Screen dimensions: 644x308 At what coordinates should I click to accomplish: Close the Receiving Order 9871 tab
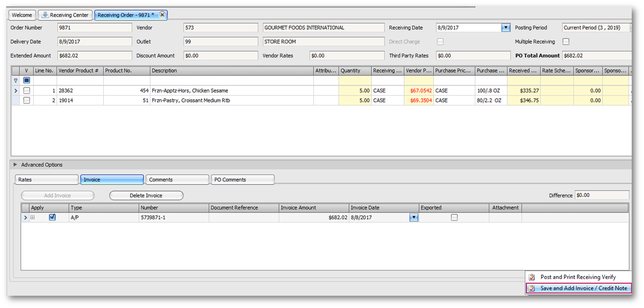click(x=162, y=15)
